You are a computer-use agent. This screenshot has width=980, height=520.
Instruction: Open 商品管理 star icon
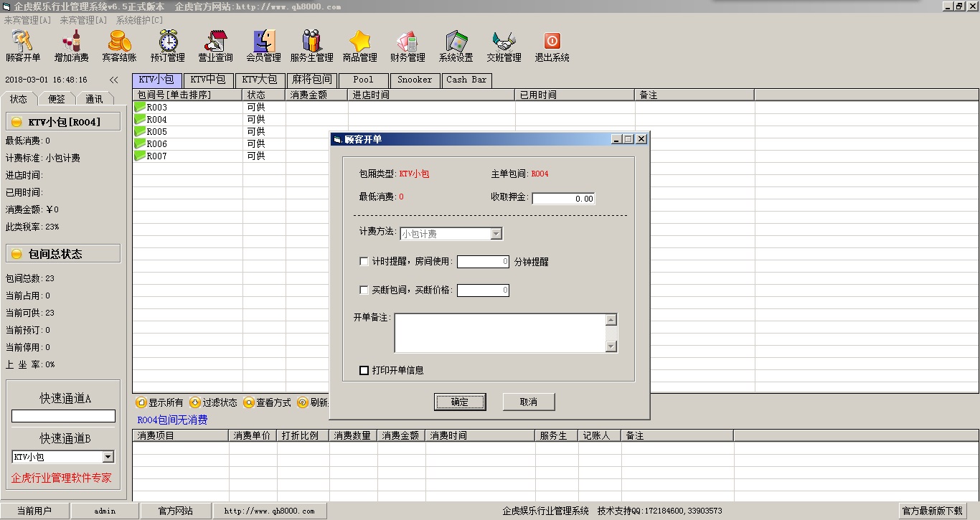(360, 47)
